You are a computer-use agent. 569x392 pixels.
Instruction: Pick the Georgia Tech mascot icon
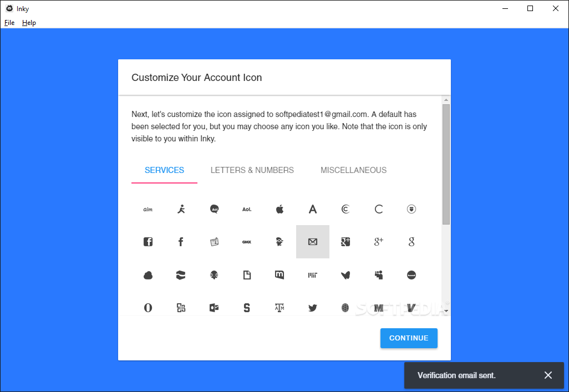pos(280,242)
